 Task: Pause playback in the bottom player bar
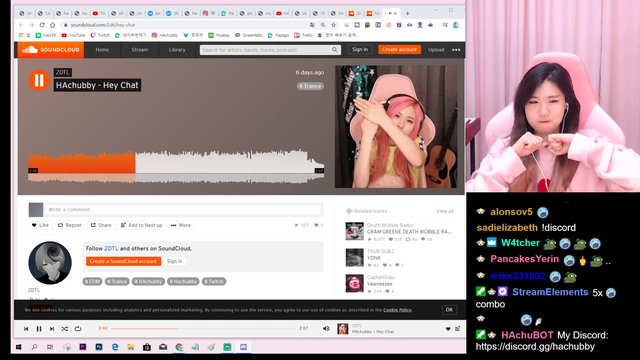(x=39, y=329)
